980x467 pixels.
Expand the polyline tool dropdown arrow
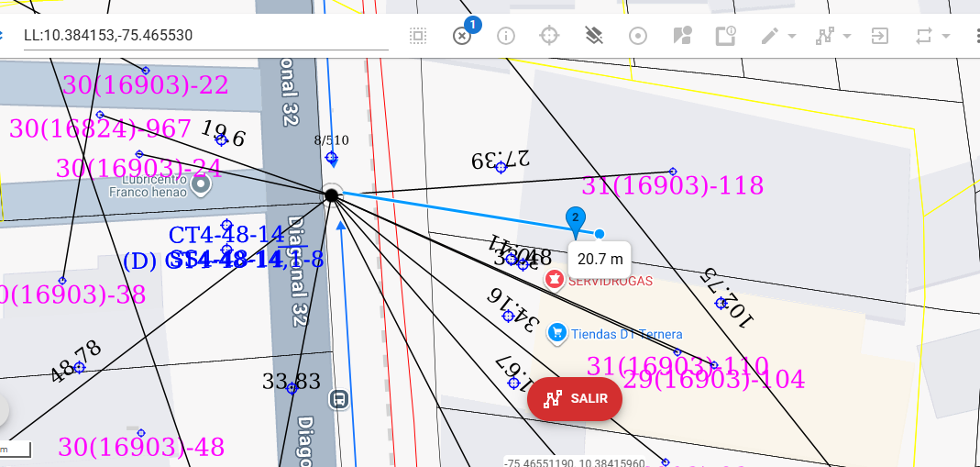pyautogui.click(x=847, y=37)
